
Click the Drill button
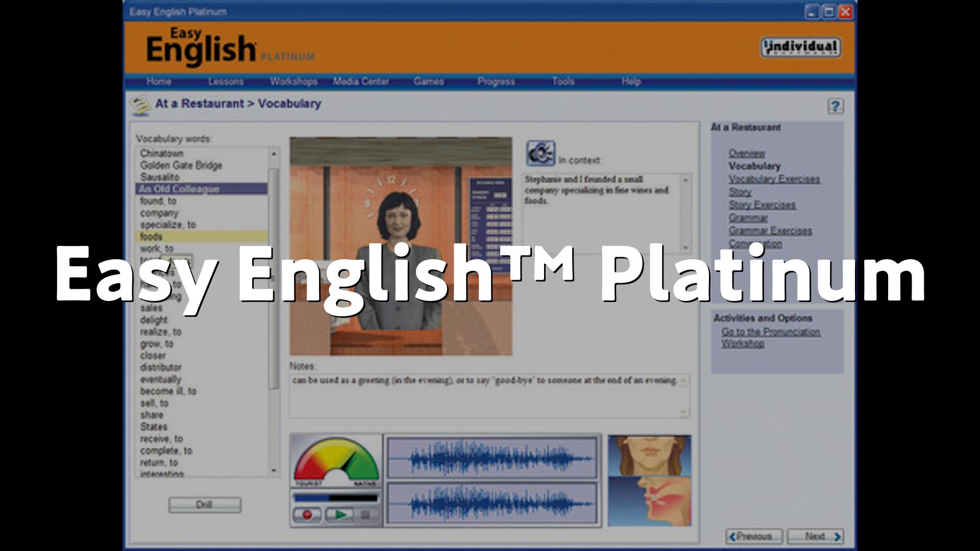point(204,505)
